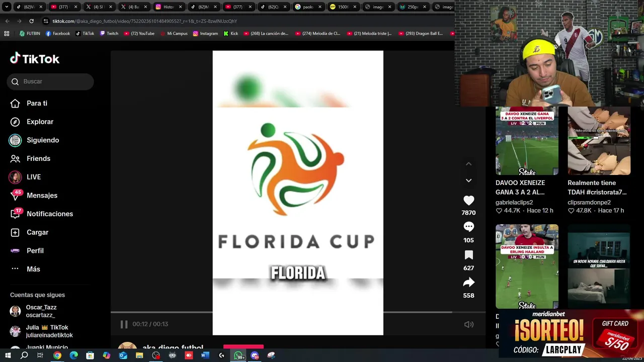Viewport: 644px width, 362px height.
Task: Open Discord from taskbar
Action: (255, 355)
